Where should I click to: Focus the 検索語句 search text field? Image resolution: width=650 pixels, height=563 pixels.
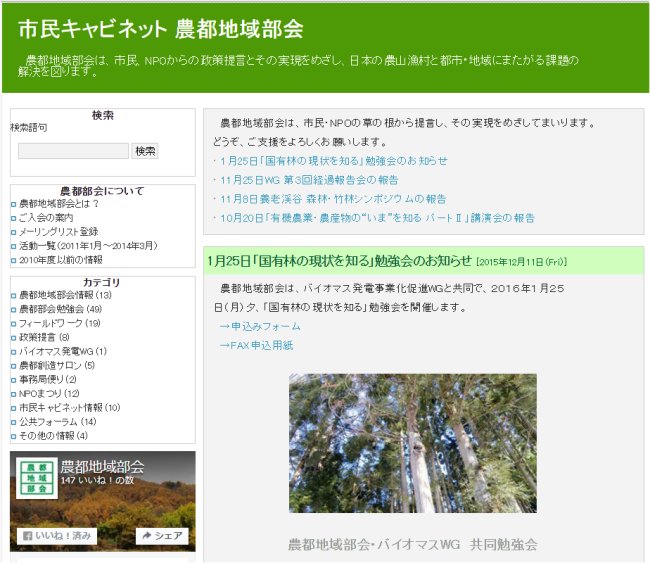[x=73, y=151]
